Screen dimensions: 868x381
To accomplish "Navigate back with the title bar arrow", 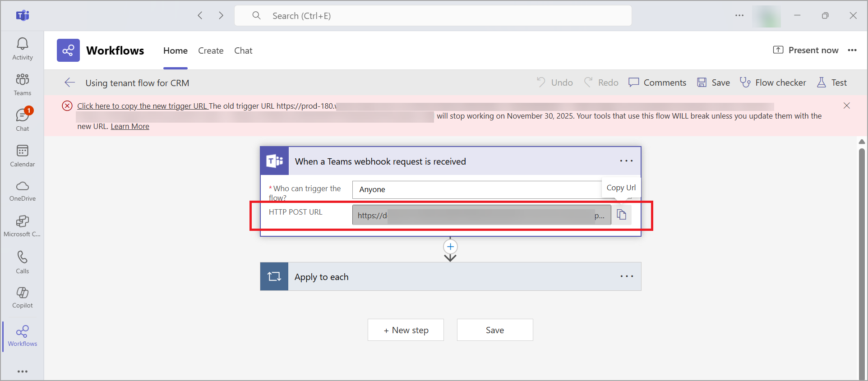I will click(200, 16).
